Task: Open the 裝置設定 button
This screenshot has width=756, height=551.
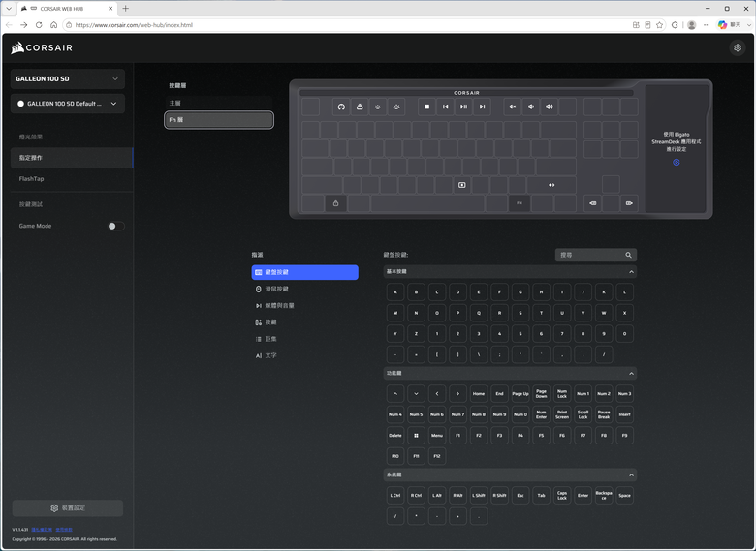Action: pyautogui.click(x=68, y=508)
